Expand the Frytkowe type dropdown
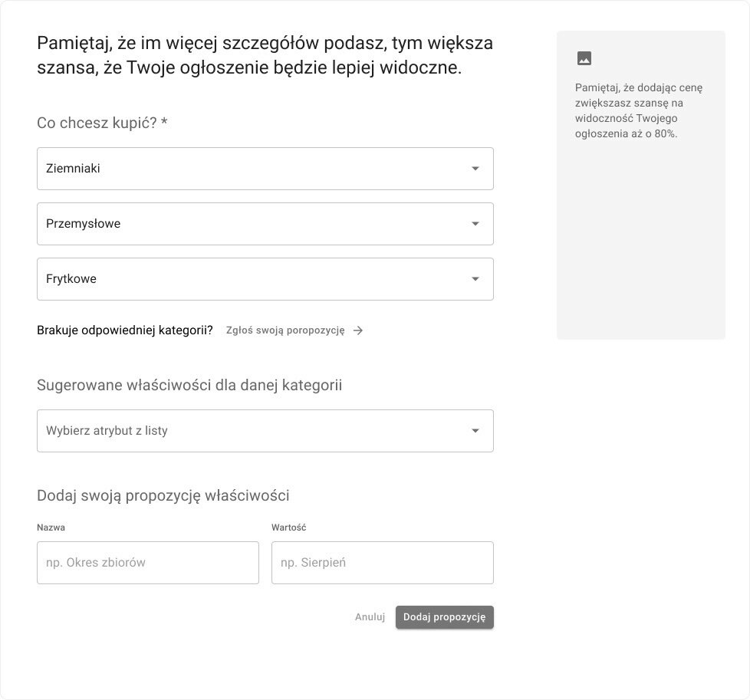The image size is (750, 700). tap(253, 279)
